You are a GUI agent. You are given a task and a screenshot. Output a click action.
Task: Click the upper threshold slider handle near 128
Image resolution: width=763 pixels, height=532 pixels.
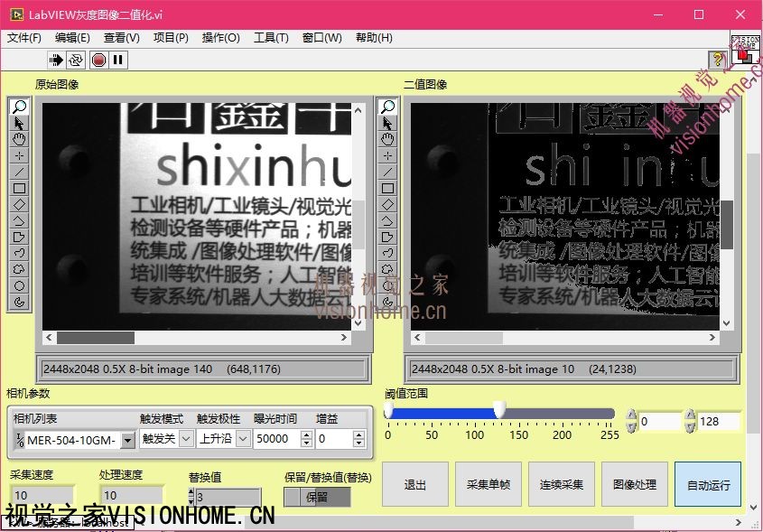(x=499, y=412)
